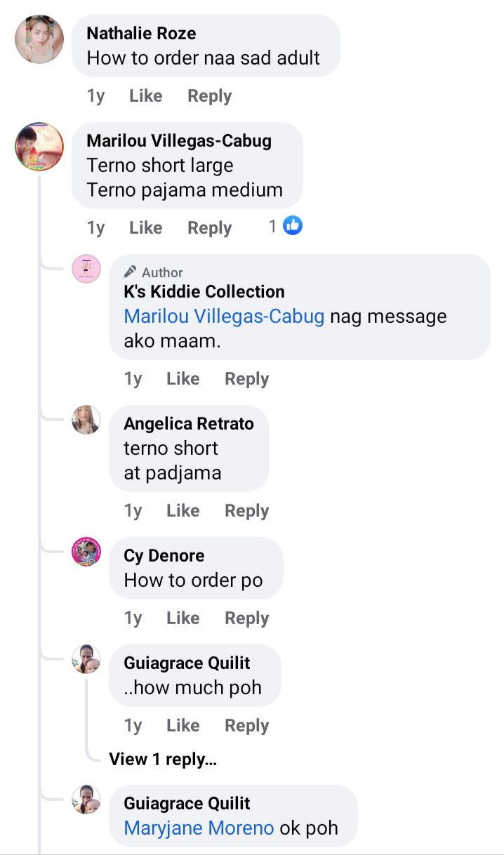Open K's Kiddie Collection page name
The width and height of the screenshot is (504, 855).
204,291
